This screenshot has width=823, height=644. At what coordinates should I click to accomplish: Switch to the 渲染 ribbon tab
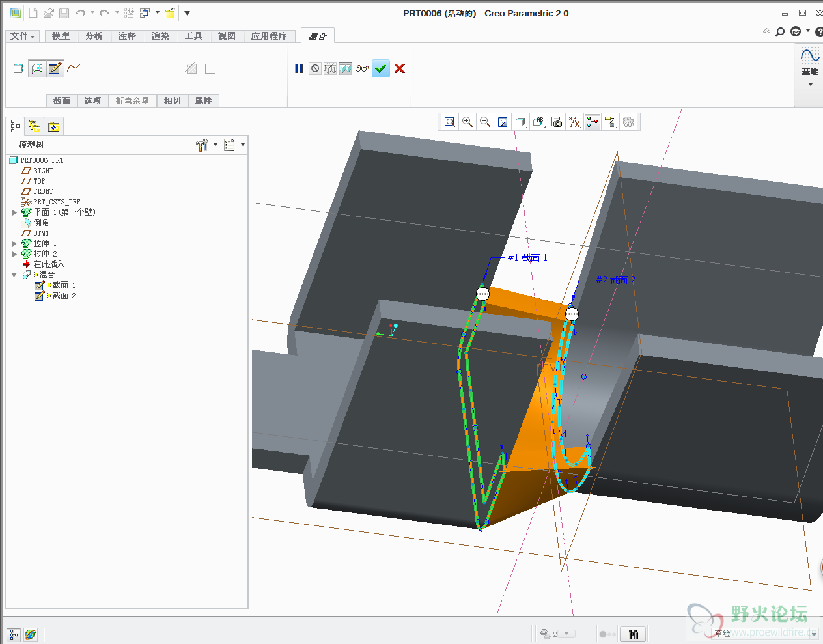(x=160, y=36)
